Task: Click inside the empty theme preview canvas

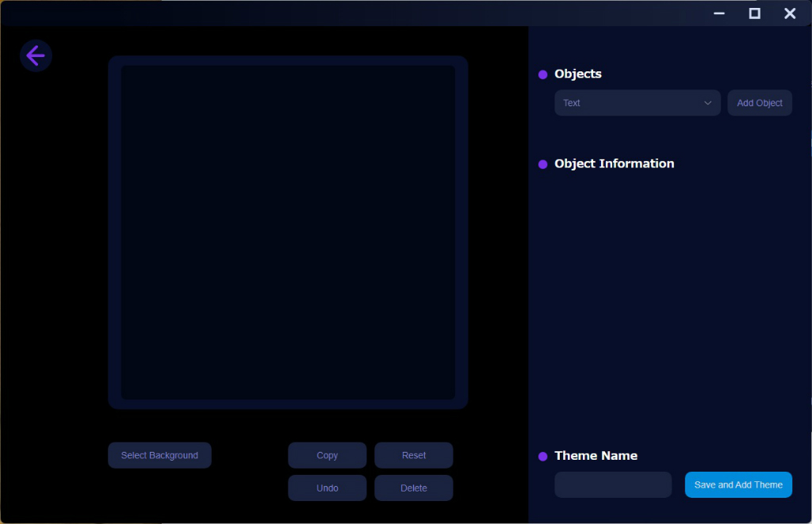Action: pos(288,232)
